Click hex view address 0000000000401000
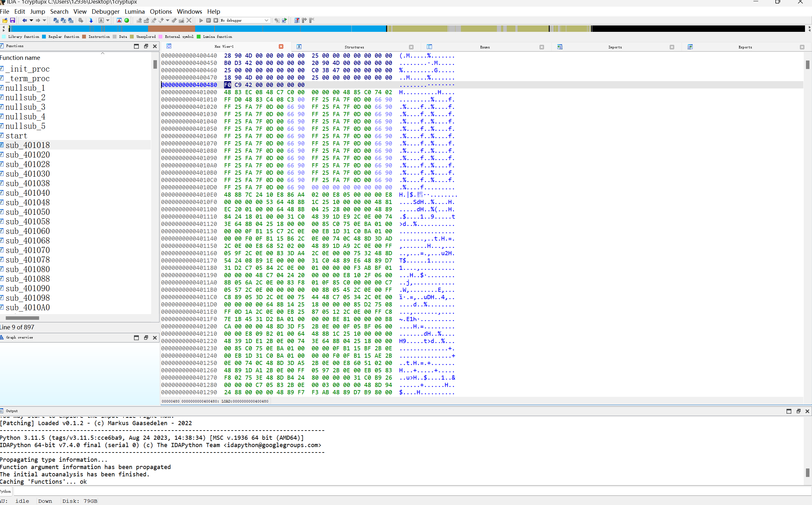This screenshot has height=505, width=812. pos(189,92)
